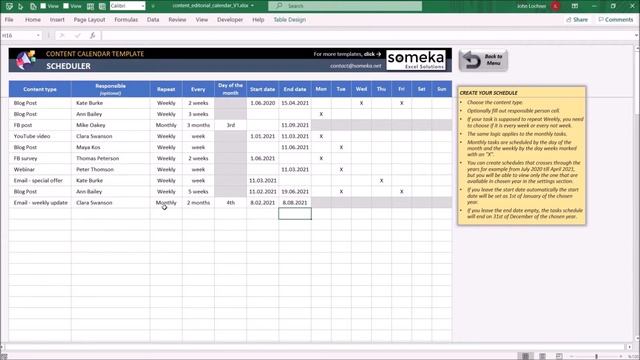Expand the Name Box dropdown

[x=38, y=36]
